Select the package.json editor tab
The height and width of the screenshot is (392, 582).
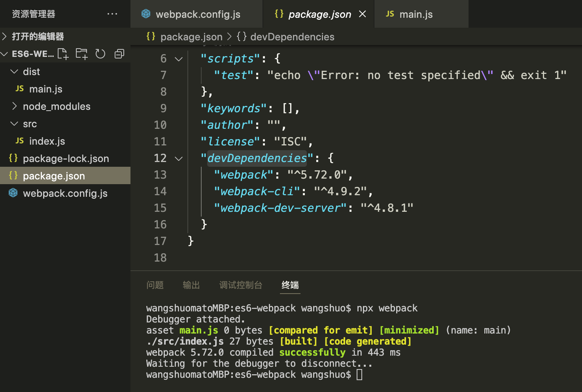click(319, 14)
